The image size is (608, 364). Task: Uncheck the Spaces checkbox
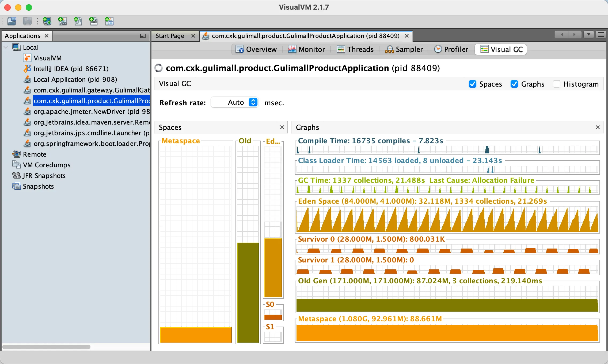click(x=473, y=84)
